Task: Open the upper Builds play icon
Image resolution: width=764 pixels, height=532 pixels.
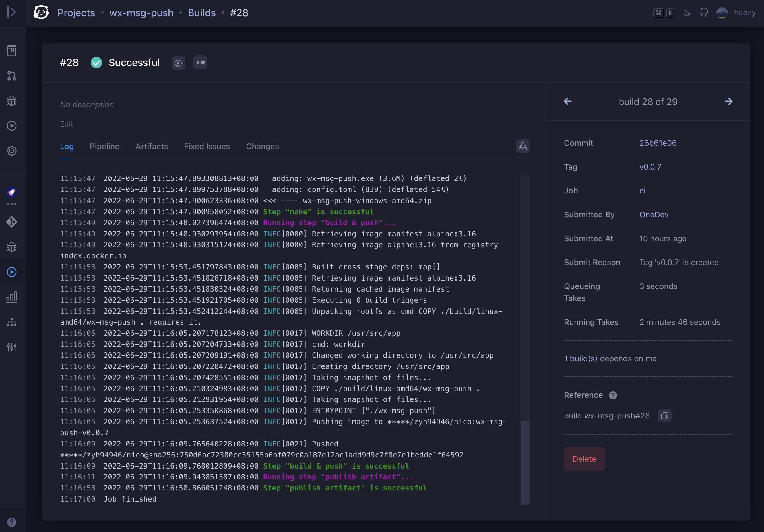Action: pyautogui.click(x=12, y=125)
